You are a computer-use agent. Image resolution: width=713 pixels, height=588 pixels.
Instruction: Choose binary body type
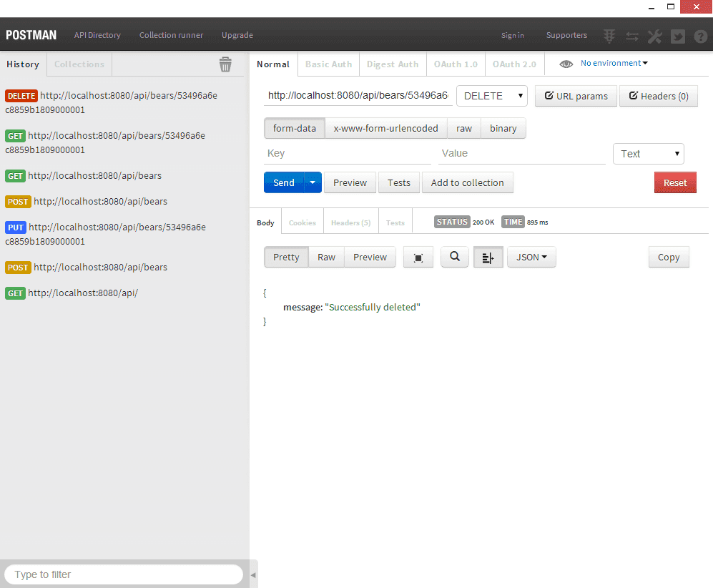[x=503, y=128]
